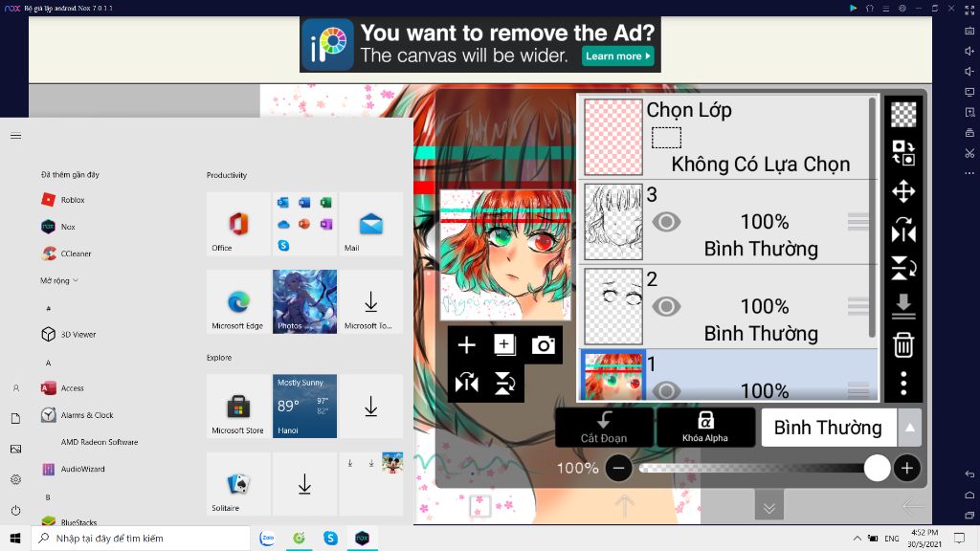Image resolution: width=980 pixels, height=551 pixels.
Task: Add a new layer with the plus icon
Action: pyautogui.click(x=466, y=344)
